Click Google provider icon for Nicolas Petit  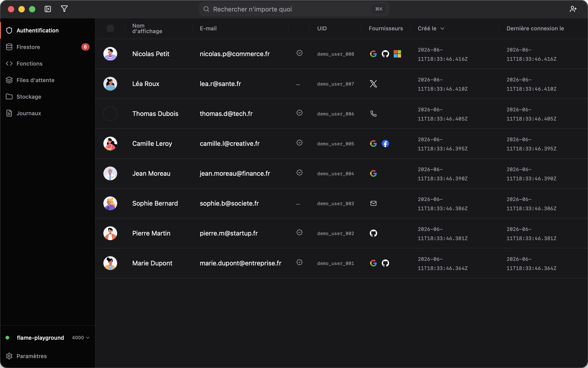click(373, 54)
